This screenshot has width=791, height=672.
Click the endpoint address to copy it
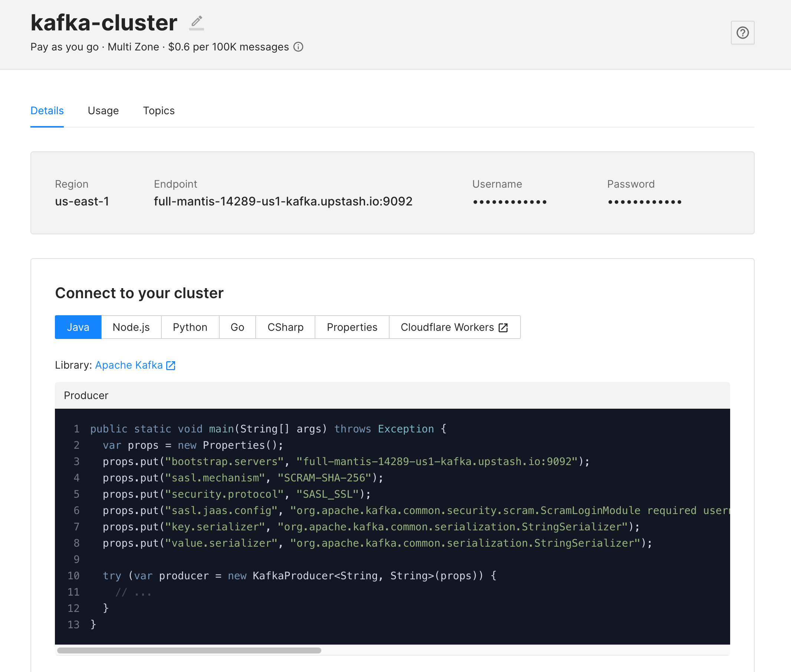(x=283, y=201)
